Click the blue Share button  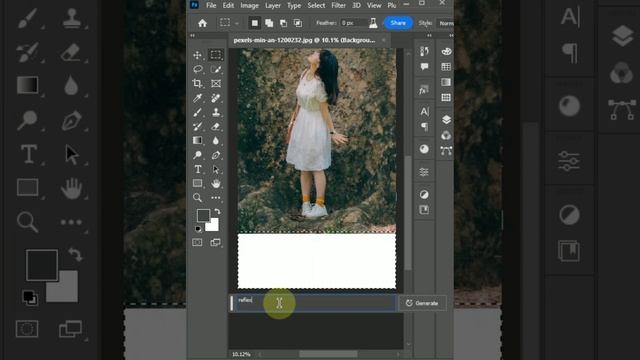[x=398, y=23]
